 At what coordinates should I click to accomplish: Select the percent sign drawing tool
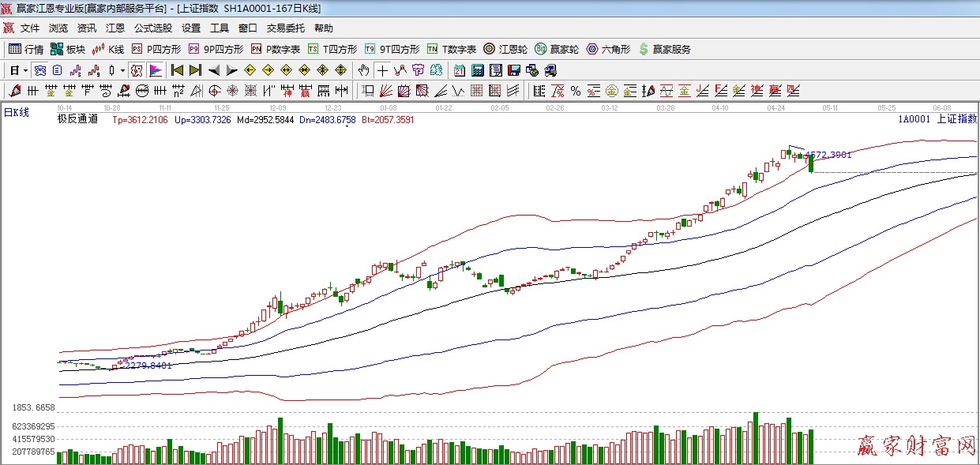click(576, 91)
